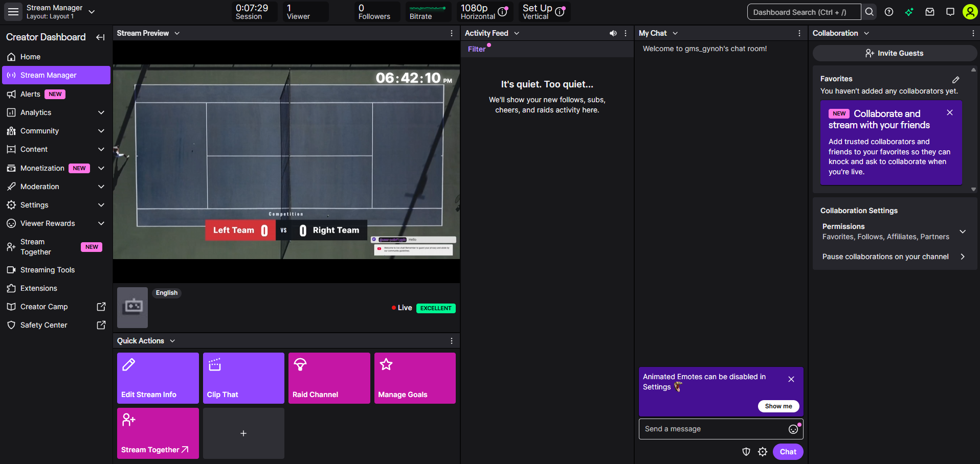The image size is (980, 464).
Task: Expand the Moderation sidebar section
Action: [101, 187]
